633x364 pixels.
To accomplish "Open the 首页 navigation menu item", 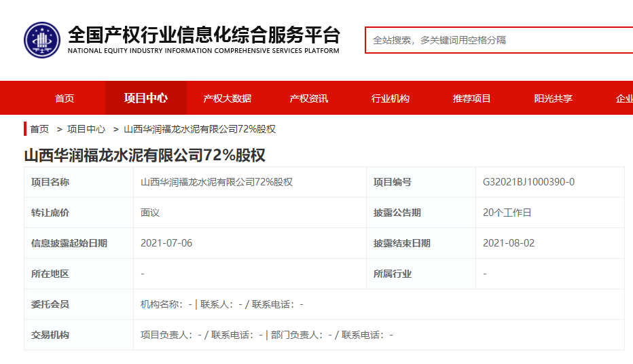I will [x=65, y=98].
